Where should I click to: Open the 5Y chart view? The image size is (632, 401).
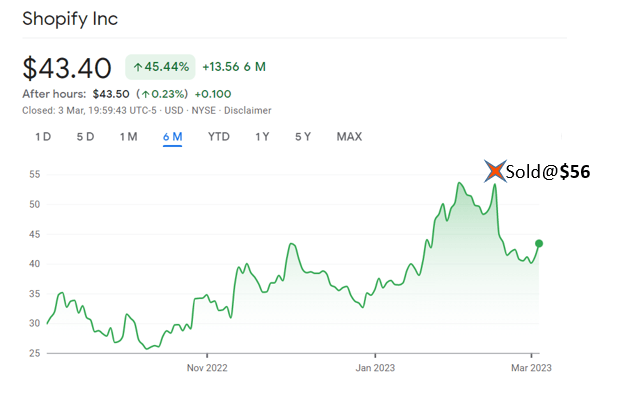point(303,136)
